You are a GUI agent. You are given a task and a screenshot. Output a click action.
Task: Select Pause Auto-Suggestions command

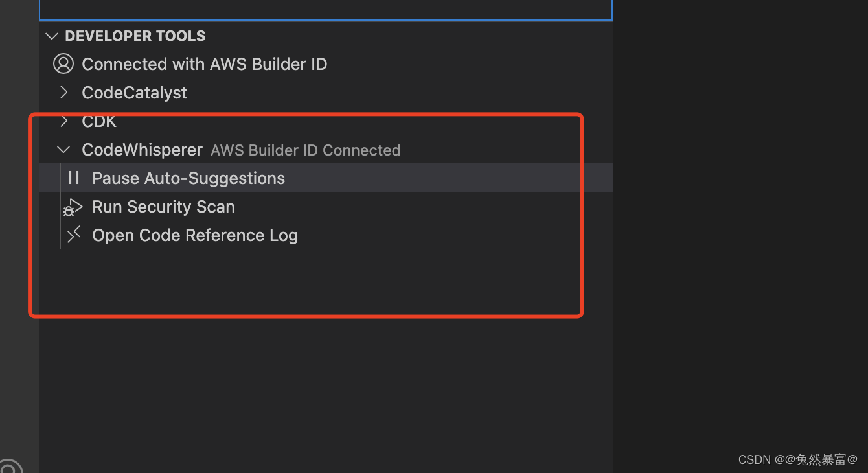(x=326, y=178)
